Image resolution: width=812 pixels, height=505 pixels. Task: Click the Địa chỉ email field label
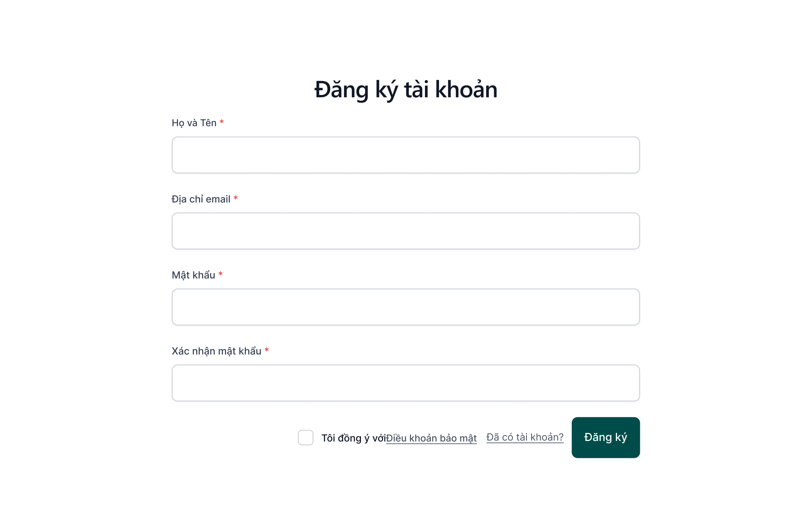click(201, 199)
